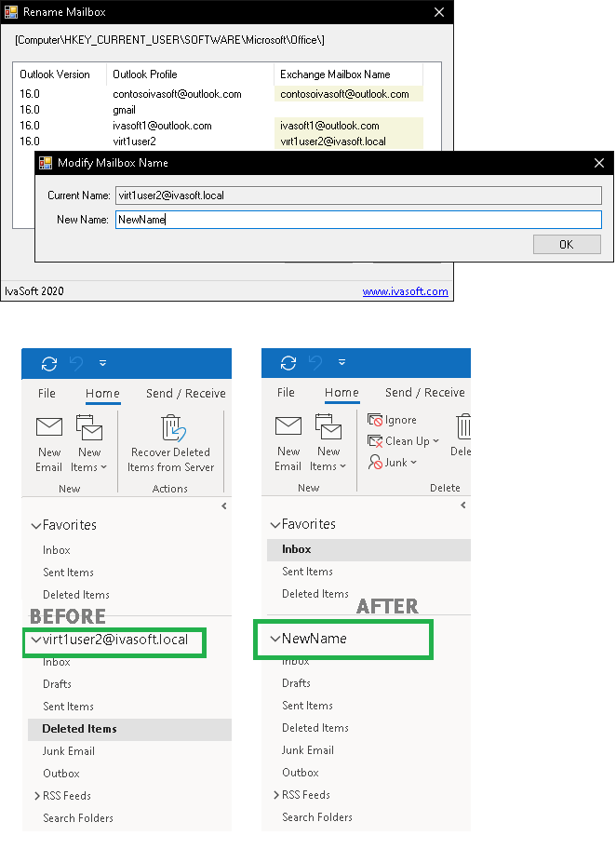Expand RSS Feeds in AFTER Outlook

[x=276, y=795]
